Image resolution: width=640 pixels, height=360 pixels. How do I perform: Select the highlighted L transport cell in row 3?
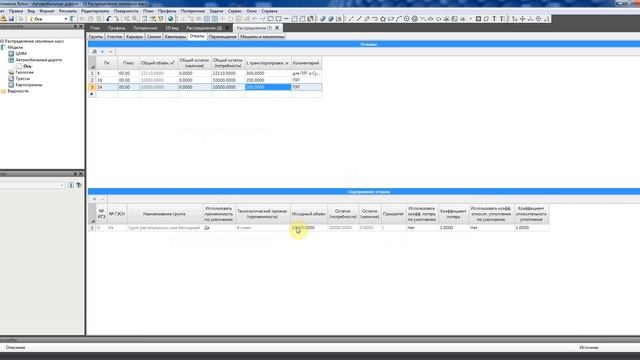point(268,87)
